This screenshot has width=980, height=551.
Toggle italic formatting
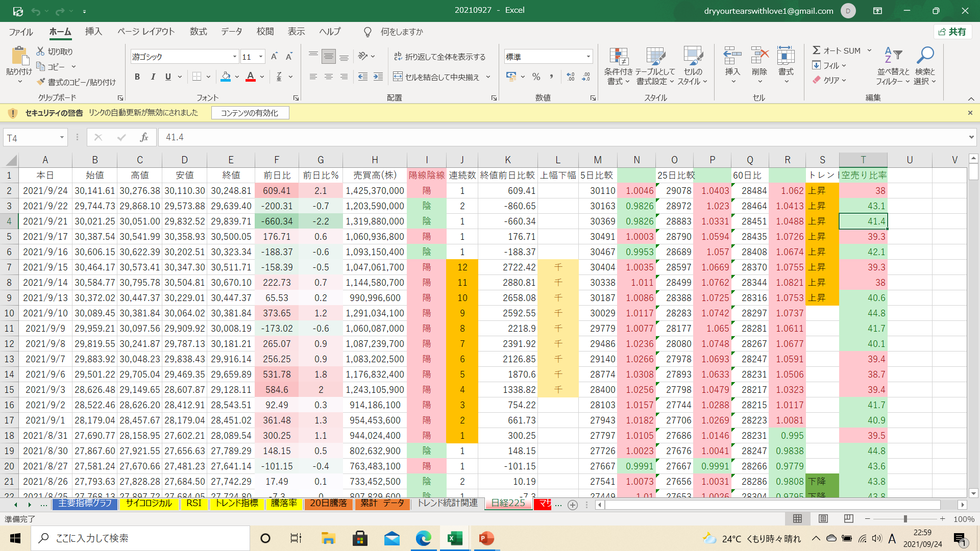click(x=153, y=77)
